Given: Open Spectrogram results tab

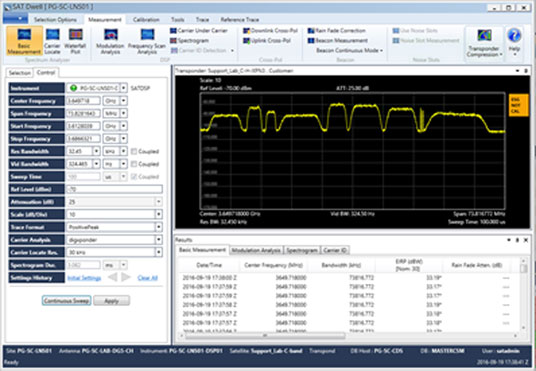Looking at the screenshot, I should pos(302,250).
